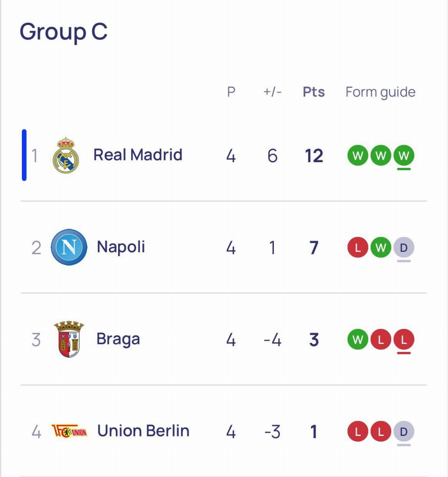Viewport: 448px width, 477px height.
Task: Click Napoli's red loss form badge
Action: click(358, 248)
